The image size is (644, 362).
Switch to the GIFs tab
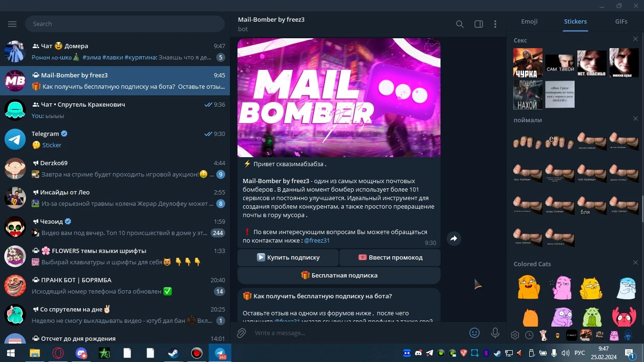point(621,22)
